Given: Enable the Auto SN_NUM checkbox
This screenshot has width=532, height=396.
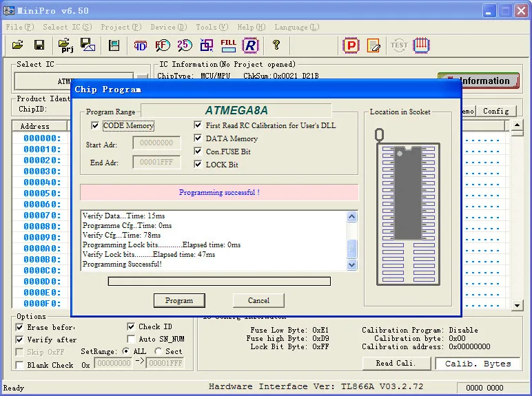Looking at the screenshot, I should point(131,339).
